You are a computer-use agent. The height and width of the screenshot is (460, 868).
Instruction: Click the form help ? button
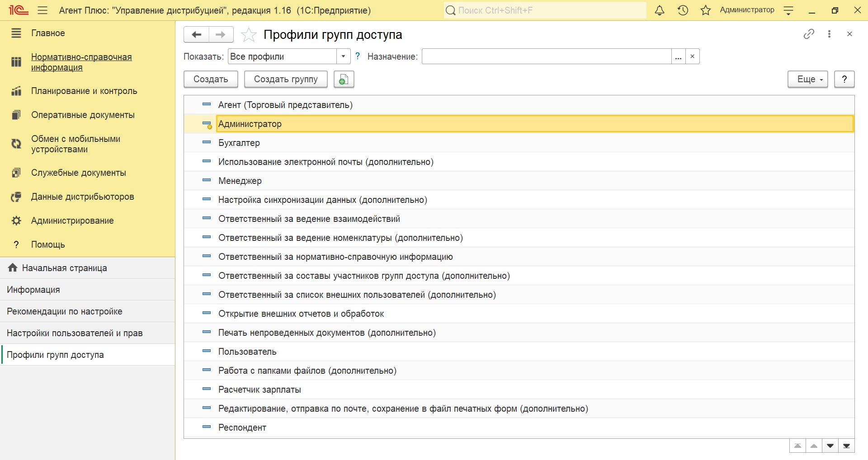click(844, 79)
